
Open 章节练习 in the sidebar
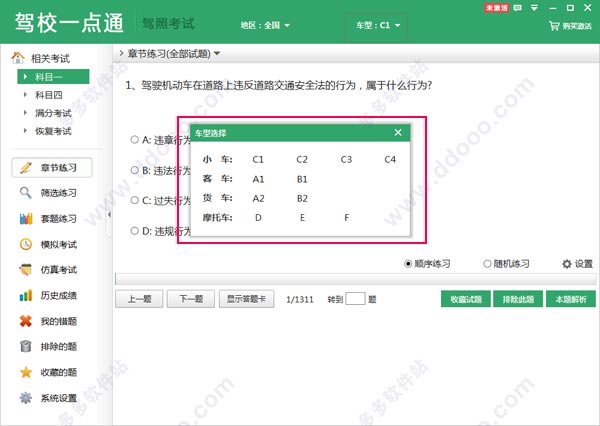52,168
